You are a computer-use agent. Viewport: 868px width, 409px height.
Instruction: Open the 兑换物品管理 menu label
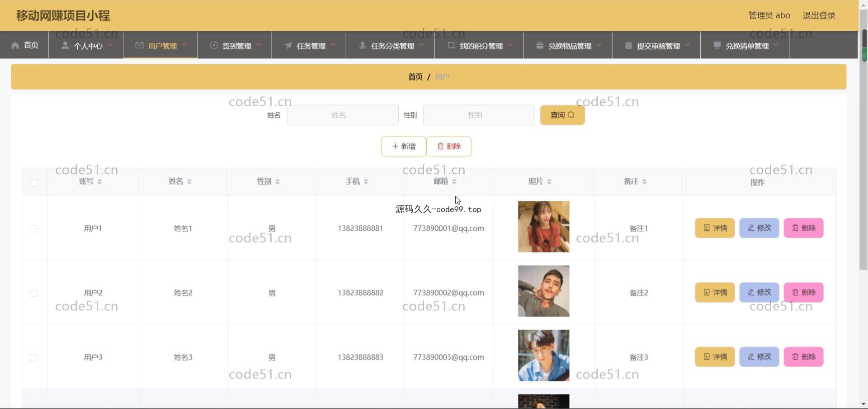tap(570, 46)
